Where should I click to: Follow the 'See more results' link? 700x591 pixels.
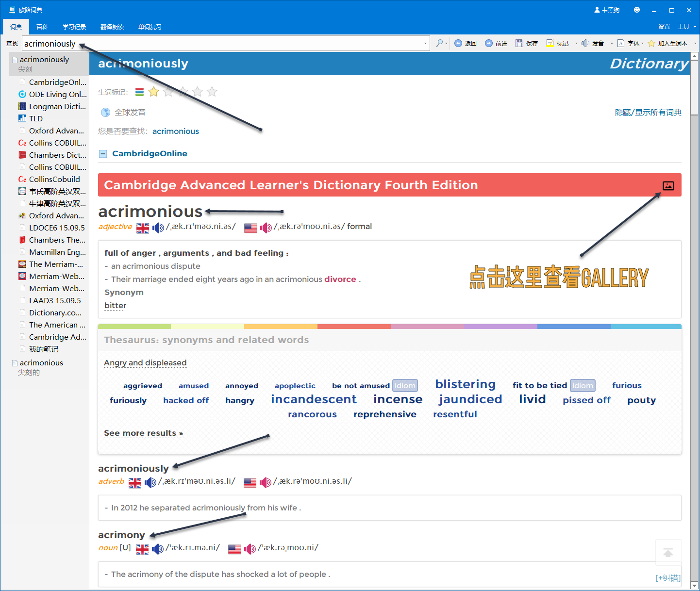(143, 433)
